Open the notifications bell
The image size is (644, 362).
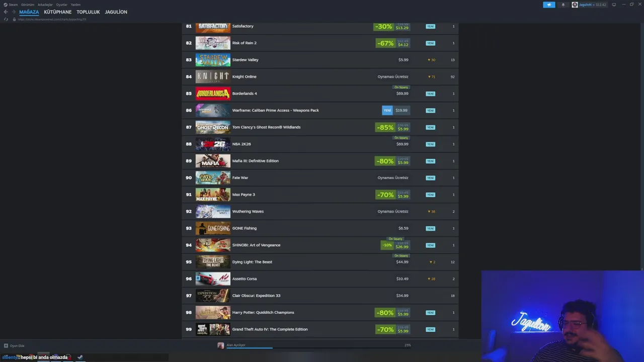point(563,5)
